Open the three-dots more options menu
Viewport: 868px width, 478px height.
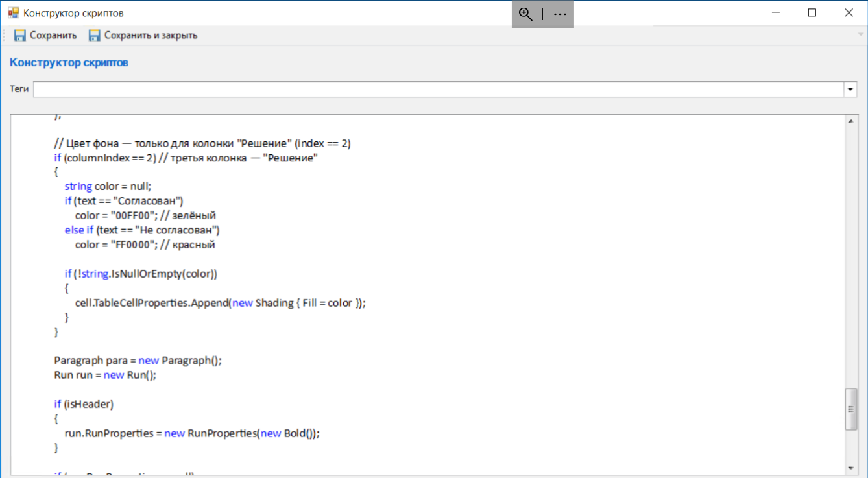coord(560,14)
